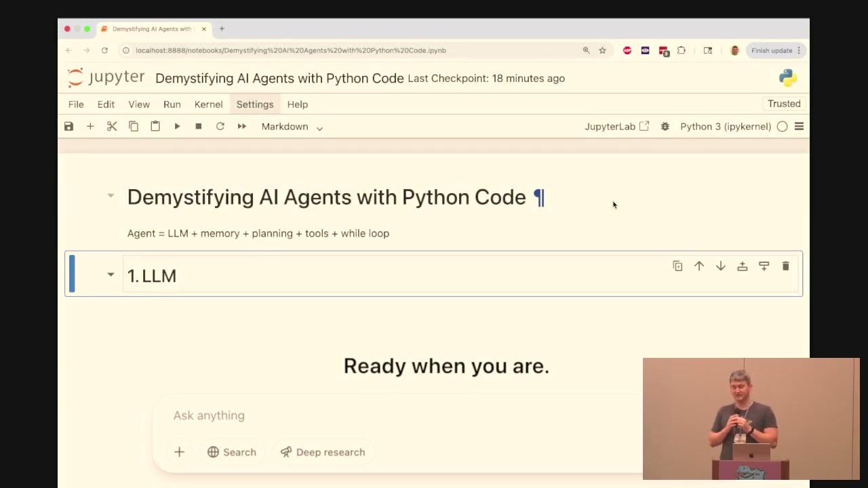Cut the selected cell with scissors icon

(x=112, y=127)
